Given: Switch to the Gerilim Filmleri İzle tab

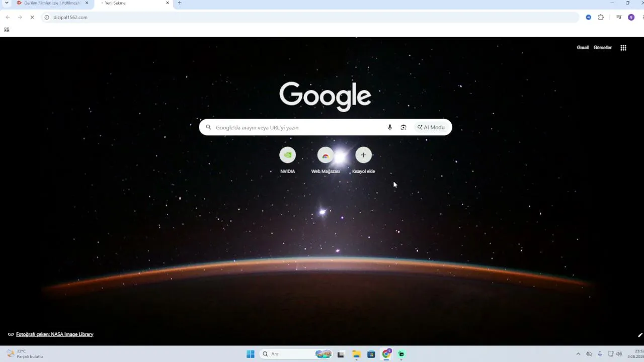Looking at the screenshot, I should pyautogui.click(x=49, y=3).
